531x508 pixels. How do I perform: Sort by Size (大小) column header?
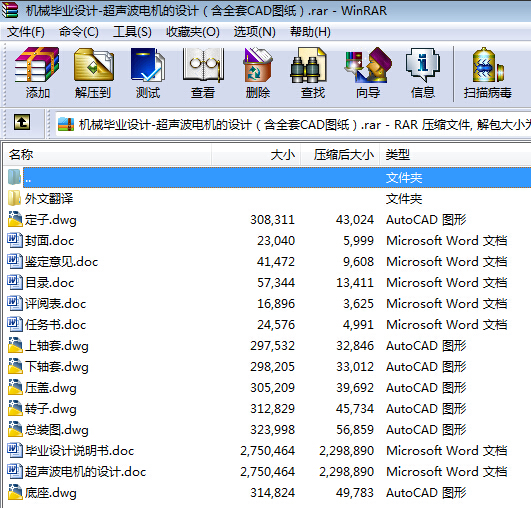tap(256, 155)
